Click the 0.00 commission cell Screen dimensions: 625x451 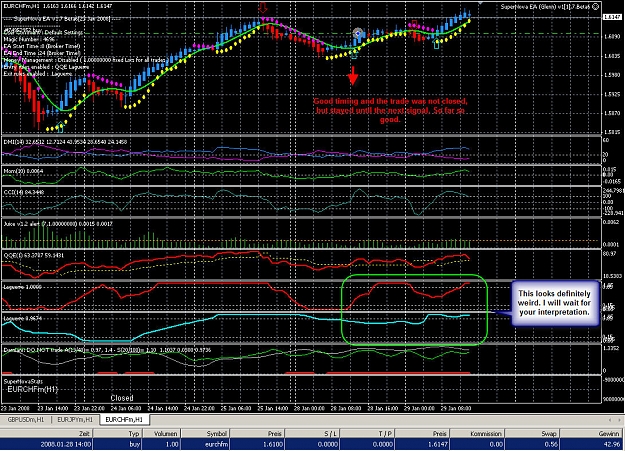(x=496, y=444)
